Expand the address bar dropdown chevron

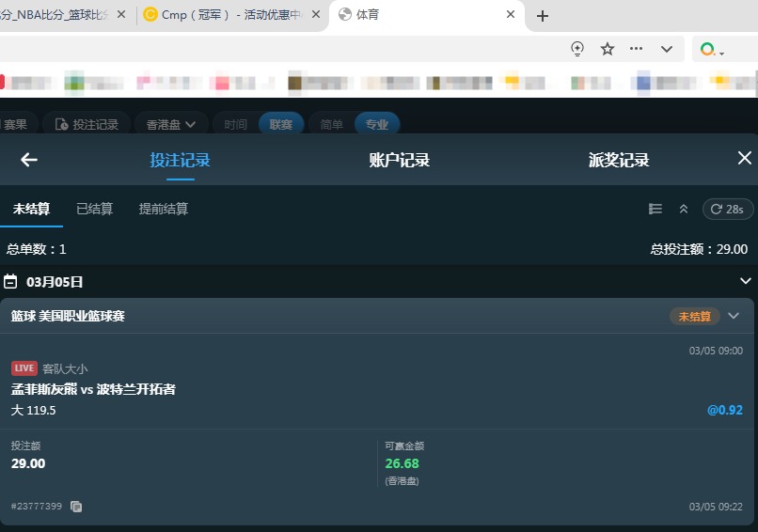coord(667,49)
